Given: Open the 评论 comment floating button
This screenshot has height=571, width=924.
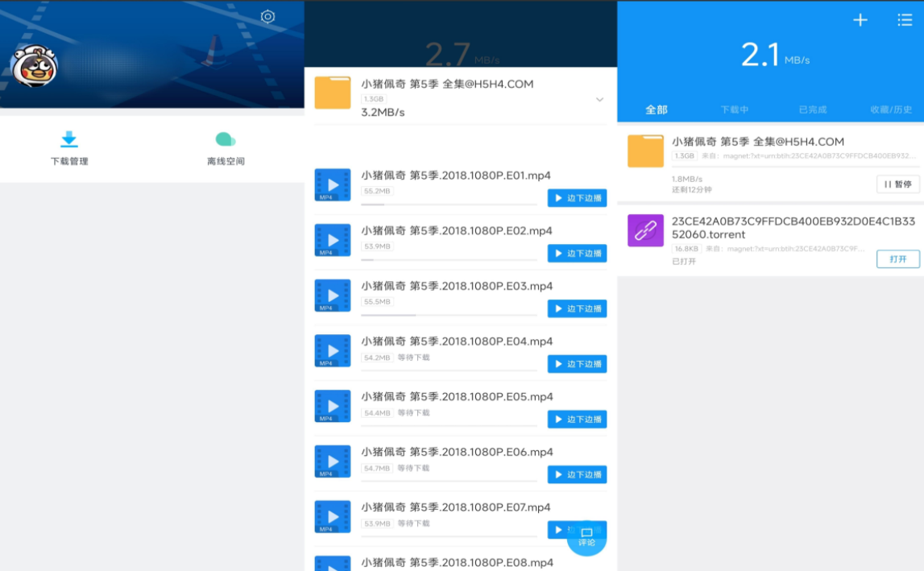Looking at the screenshot, I should pos(586,536).
